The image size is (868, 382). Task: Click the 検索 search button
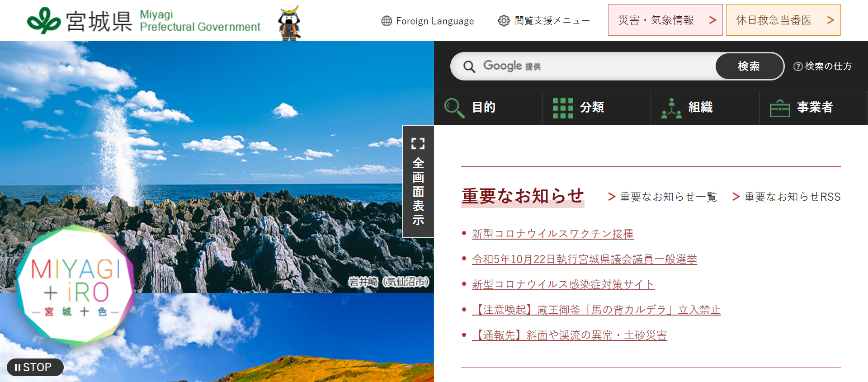749,66
